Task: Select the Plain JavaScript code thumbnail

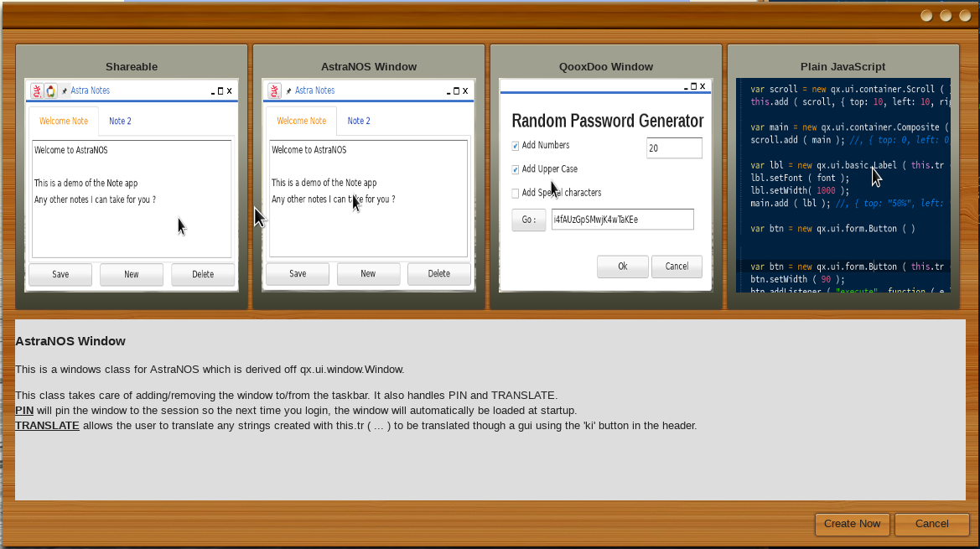Action: [x=843, y=185]
